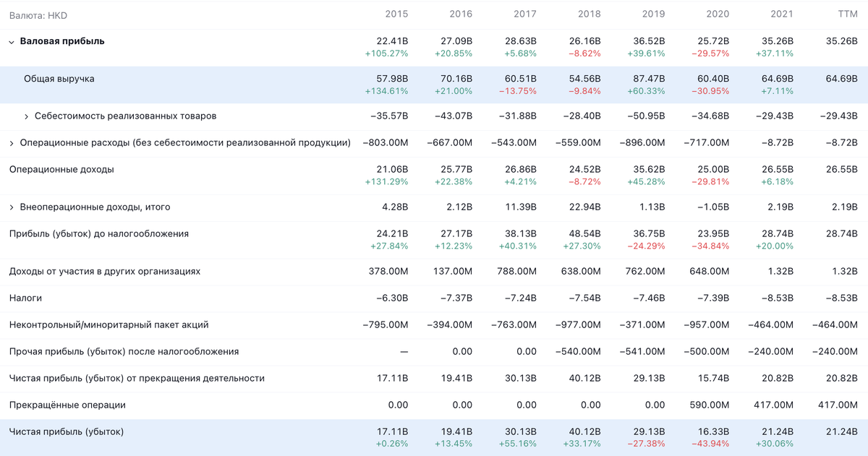Viewport: 868px width, 456px height.
Task: Select the 2016 column header
Action: tap(461, 14)
